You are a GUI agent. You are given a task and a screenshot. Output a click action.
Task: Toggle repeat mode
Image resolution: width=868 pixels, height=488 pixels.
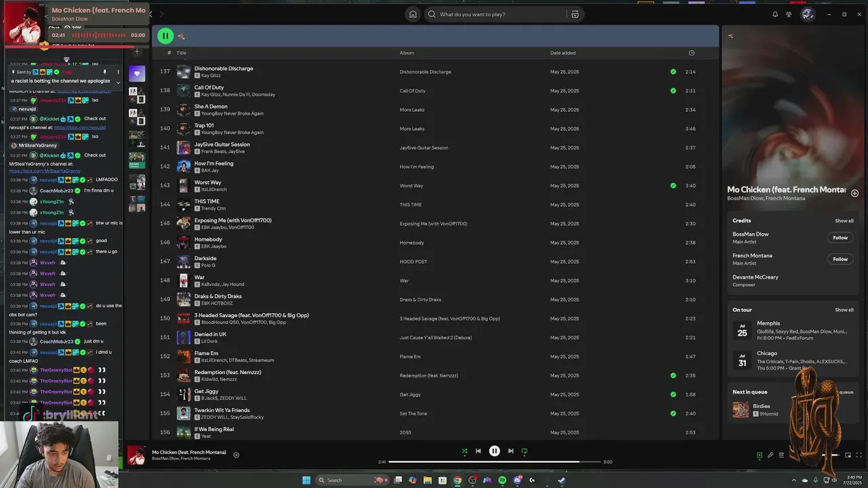(524, 451)
